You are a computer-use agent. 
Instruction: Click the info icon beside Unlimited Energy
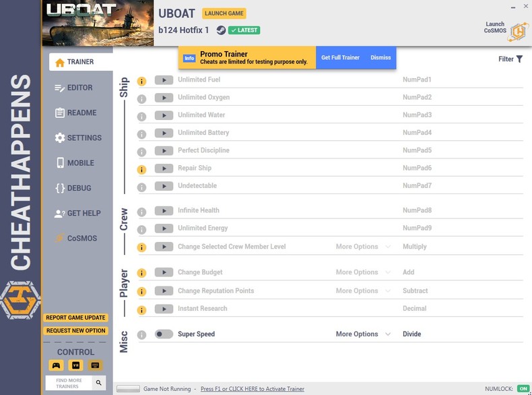pos(141,230)
